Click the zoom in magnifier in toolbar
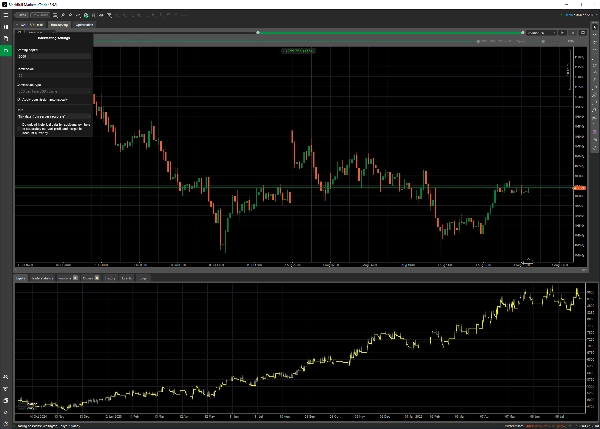The width and height of the screenshot is (600, 429). coord(63,15)
